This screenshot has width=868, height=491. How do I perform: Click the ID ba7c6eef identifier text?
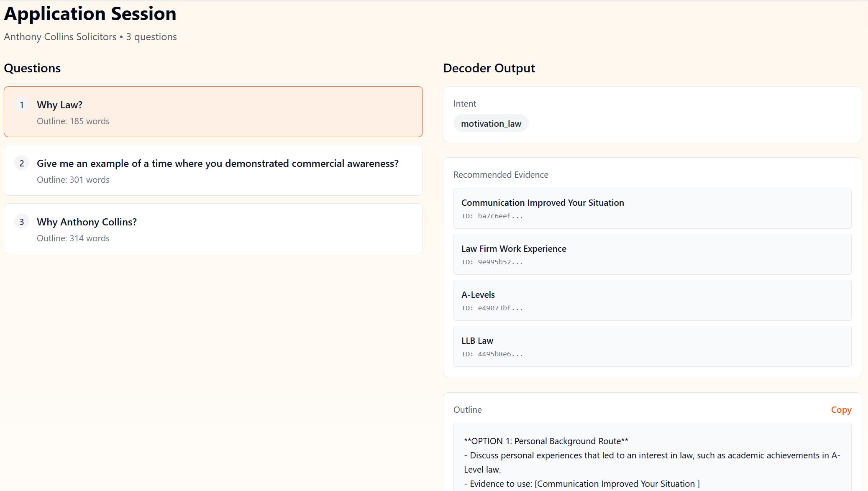pyautogui.click(x=492, y=216)
